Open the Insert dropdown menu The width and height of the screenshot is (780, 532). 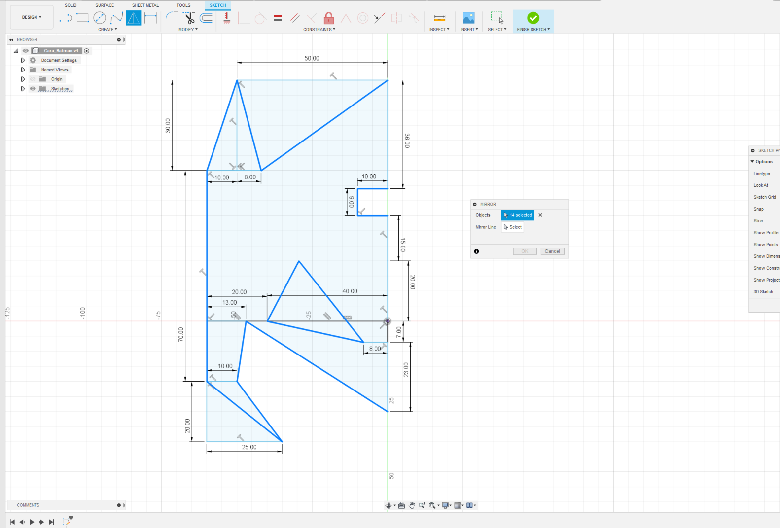coord(469,30)
